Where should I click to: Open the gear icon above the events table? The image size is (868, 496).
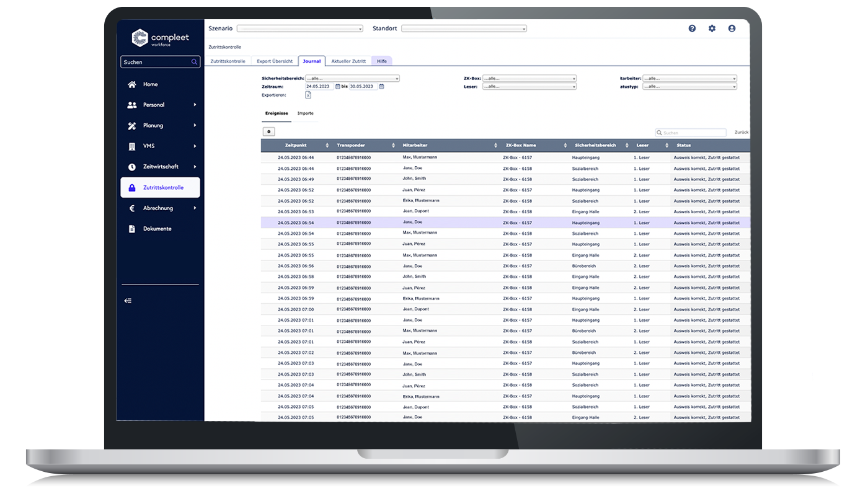(268, 131)
